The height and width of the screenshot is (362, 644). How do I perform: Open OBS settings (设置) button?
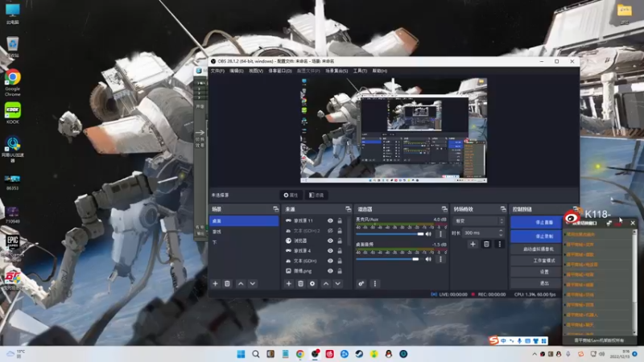point(536,272)
